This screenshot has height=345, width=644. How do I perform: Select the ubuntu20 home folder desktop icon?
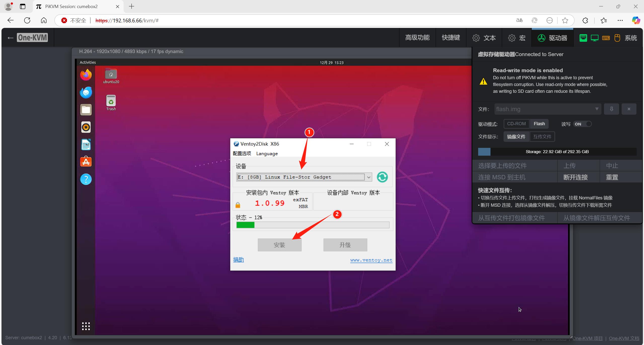coord(111,76)
